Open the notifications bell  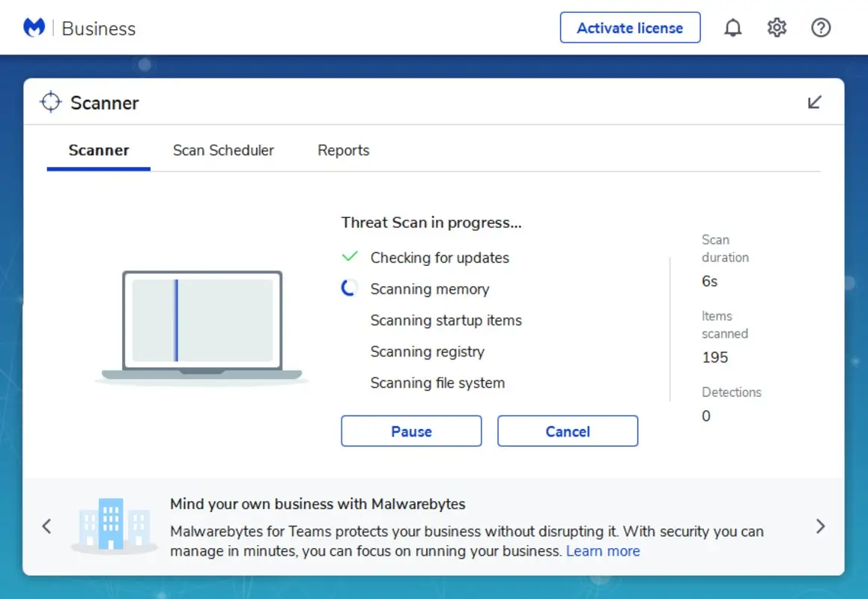tap(732, 28)
